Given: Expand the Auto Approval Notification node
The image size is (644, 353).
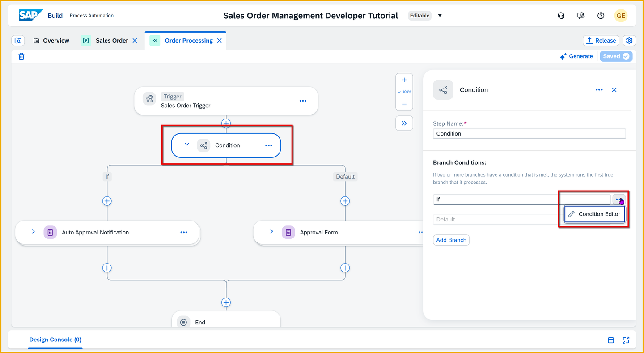Looking at the screenshot, I should coord(34,232).
